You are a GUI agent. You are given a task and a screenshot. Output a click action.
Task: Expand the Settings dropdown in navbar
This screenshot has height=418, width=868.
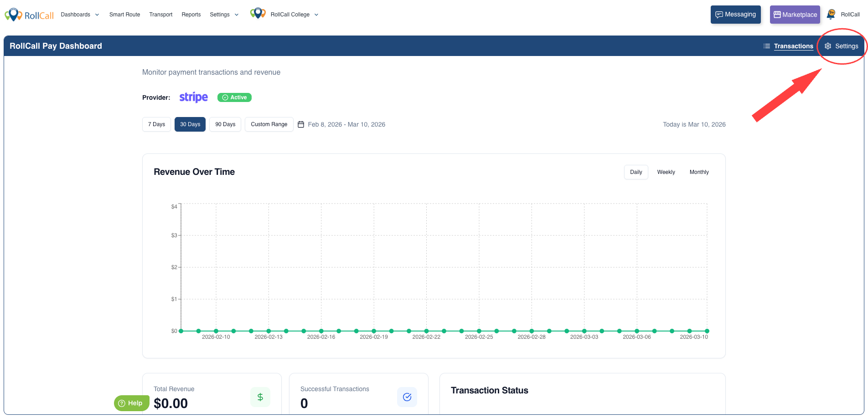click(224, 15)
